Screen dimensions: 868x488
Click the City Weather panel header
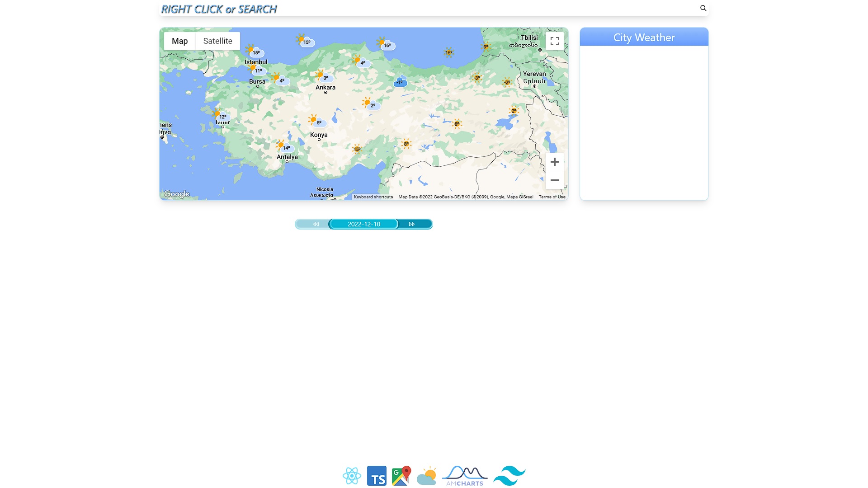(644, 37)
